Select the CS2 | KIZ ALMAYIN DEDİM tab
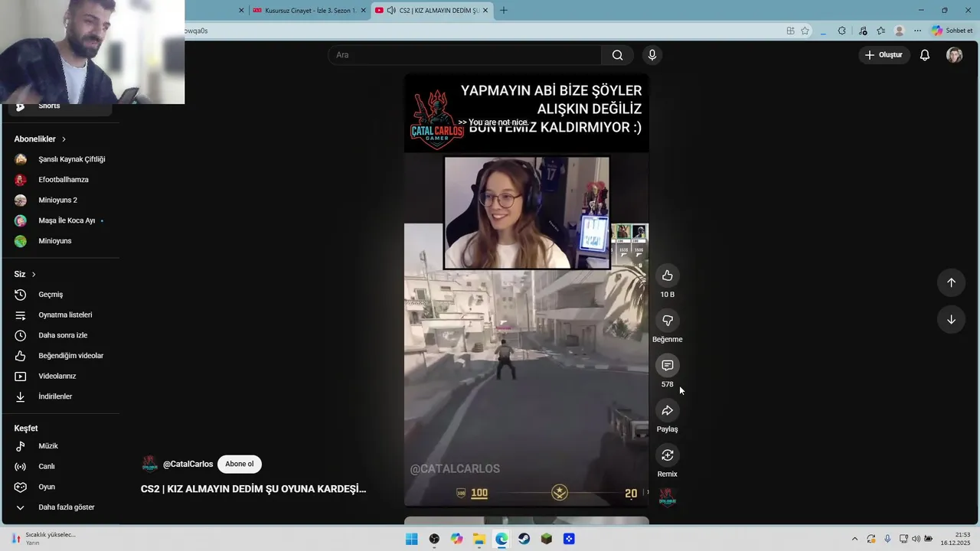The image size is (980, 551). tap(433, 10)
